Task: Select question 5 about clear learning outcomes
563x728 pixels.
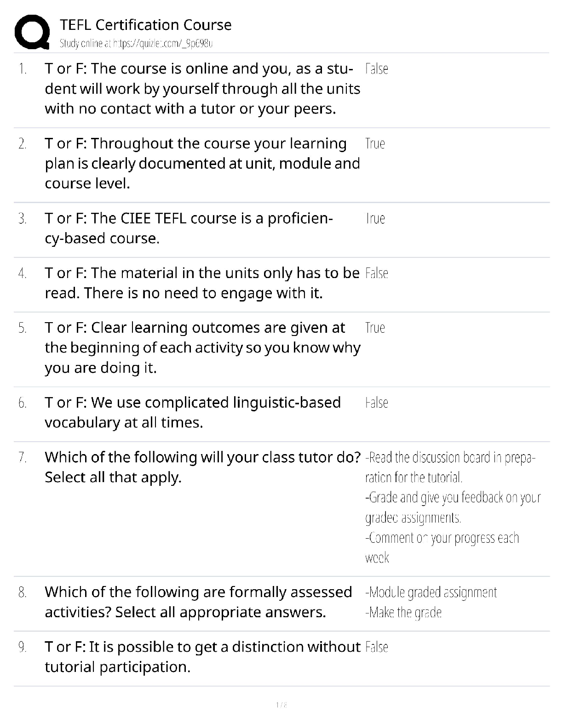Action: 202,347
